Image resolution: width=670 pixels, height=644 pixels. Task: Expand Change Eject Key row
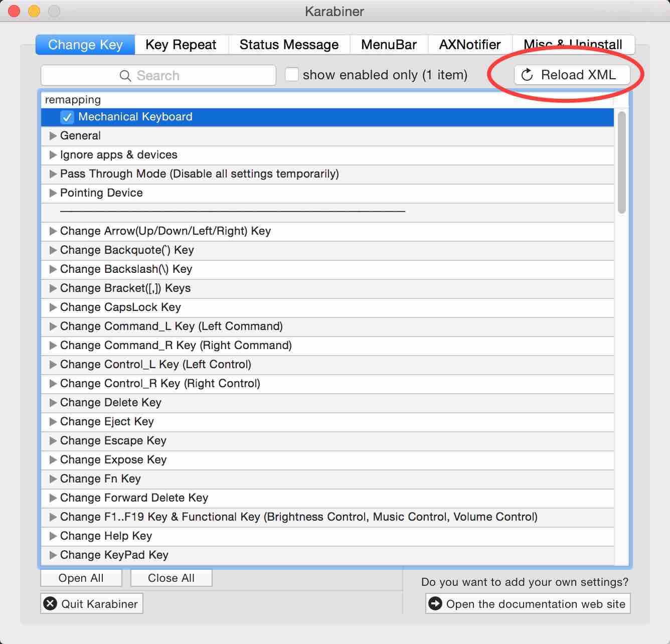pyautogui.click(x=53, y=422)
